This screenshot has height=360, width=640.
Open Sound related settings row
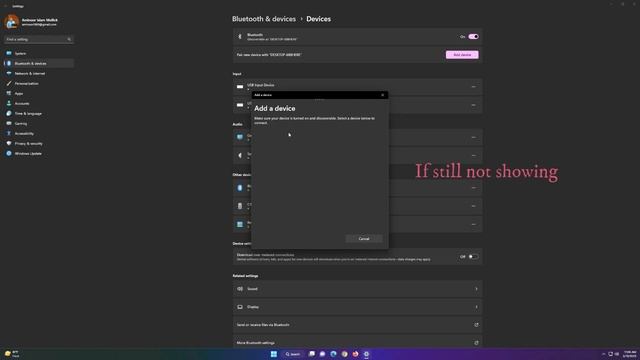(x=357, y=289)
